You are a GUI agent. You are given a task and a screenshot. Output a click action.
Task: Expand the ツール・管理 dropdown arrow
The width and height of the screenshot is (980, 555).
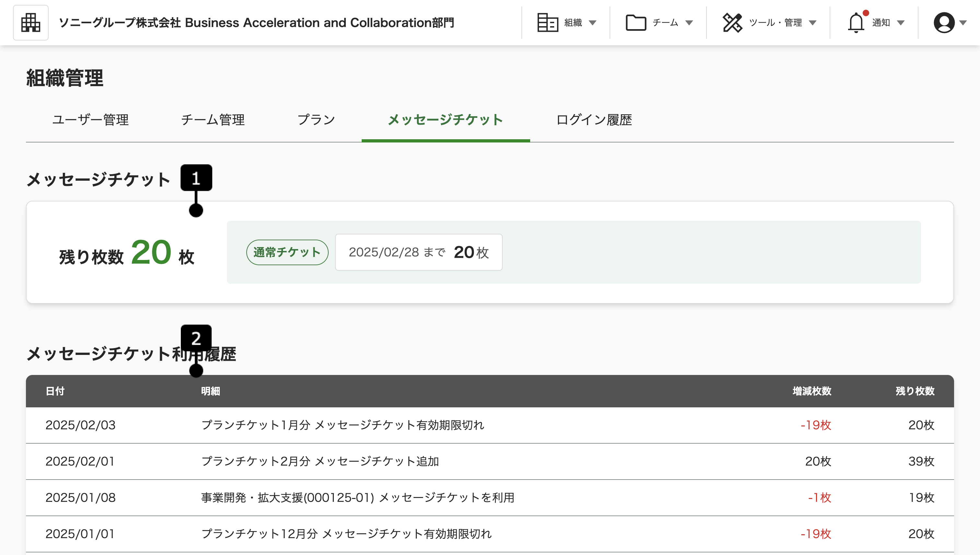812,23
